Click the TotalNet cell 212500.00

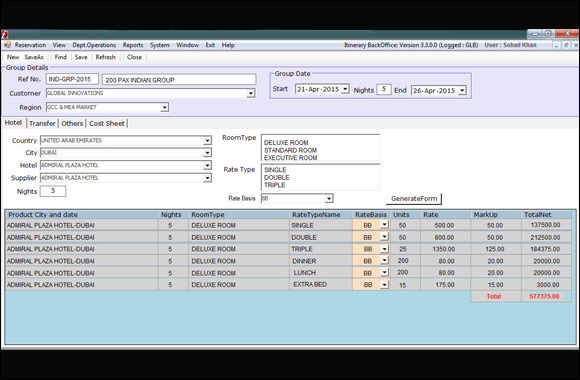coord(545,237)
